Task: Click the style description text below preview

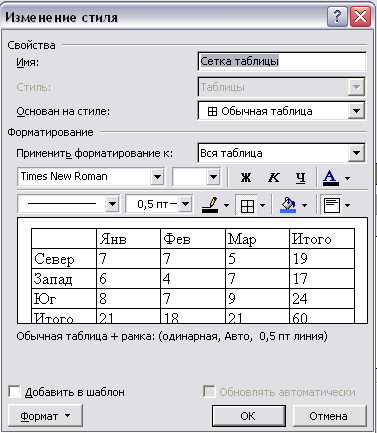Action: [172, 336]
